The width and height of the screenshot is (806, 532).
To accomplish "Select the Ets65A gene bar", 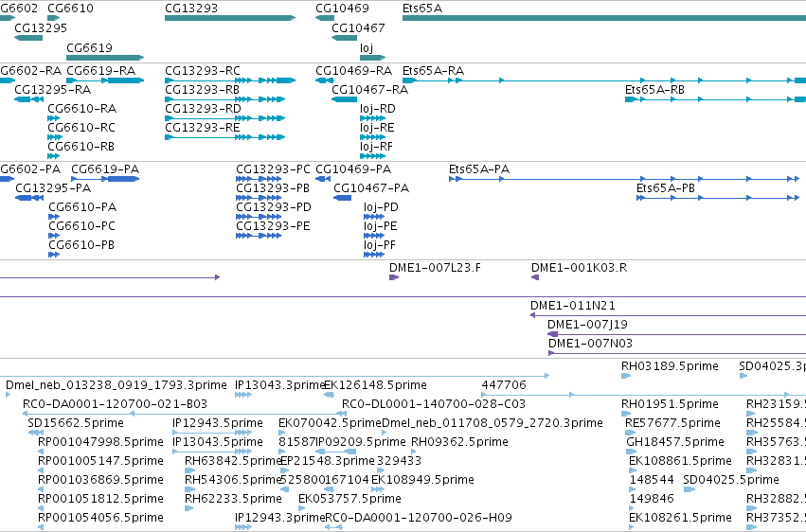I will coord(604,18).
